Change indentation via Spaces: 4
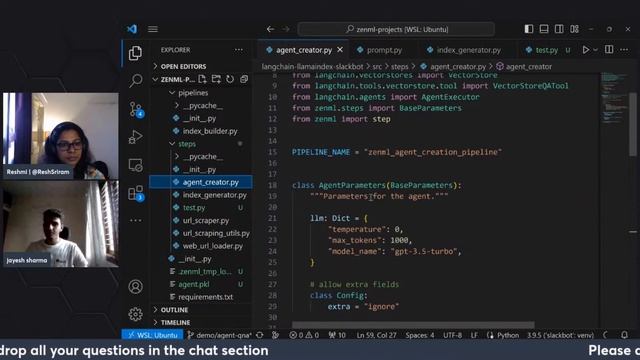640x360 pixels. (420, 335)
